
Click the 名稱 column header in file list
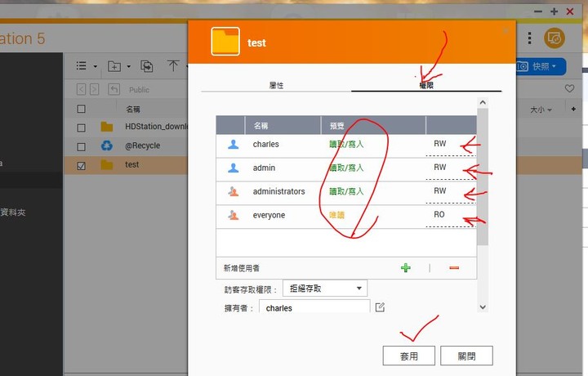(133, 110)
